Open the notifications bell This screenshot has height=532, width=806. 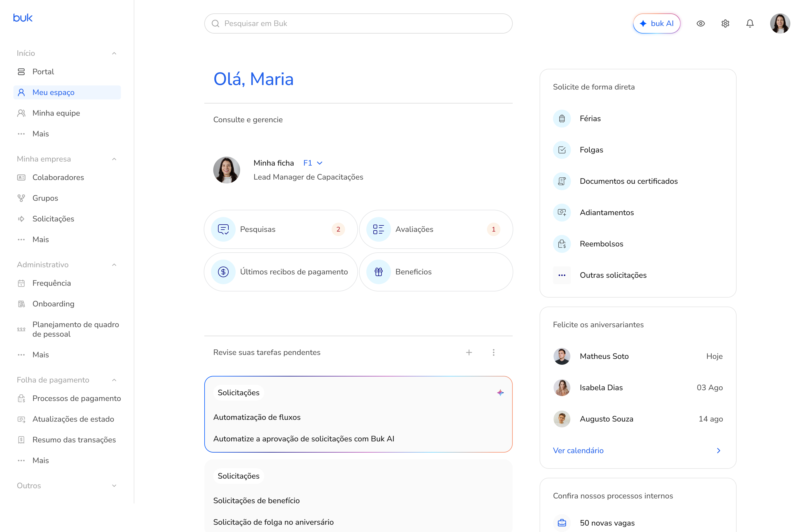(x=750, y=23)
